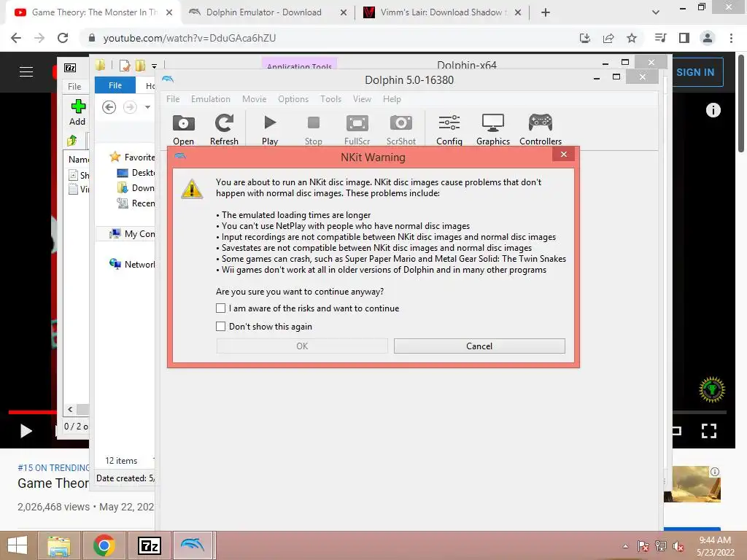
Task: Show hidden system tray icons arrow
Action: coord(625,546)
